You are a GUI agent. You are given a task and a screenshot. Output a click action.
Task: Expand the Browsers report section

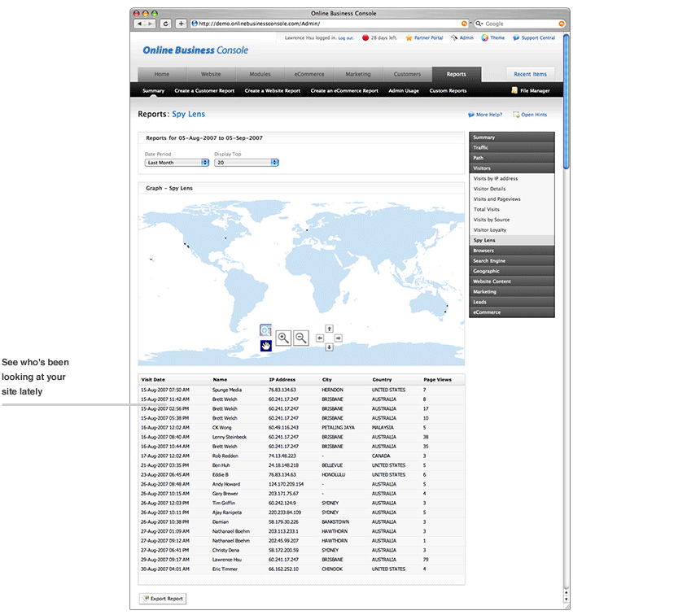click(511, 251)
